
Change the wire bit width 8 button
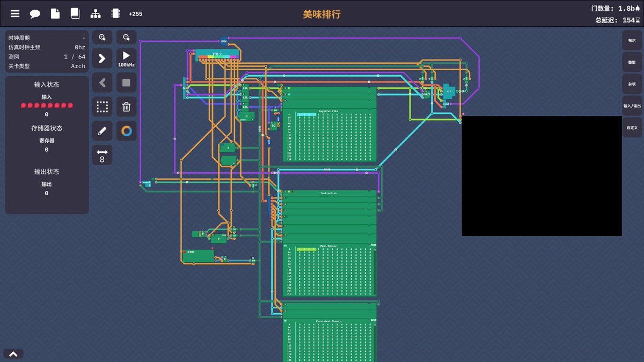click(x=102, y=155)
